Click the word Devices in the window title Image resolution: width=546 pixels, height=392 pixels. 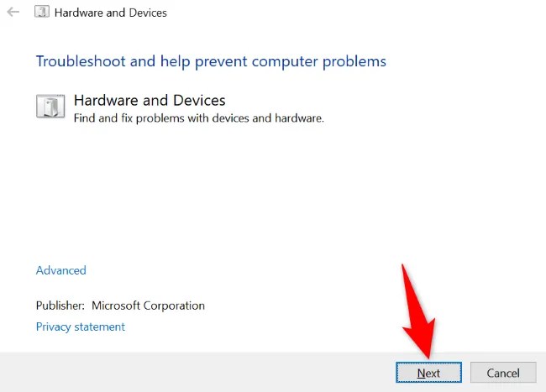(x=148, y=13)
